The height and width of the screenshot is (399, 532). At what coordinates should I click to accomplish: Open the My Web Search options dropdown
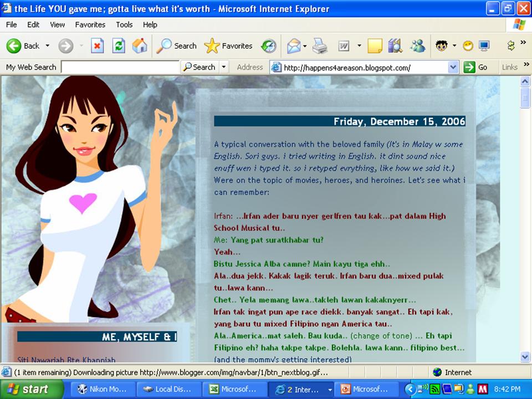(223, 67)
